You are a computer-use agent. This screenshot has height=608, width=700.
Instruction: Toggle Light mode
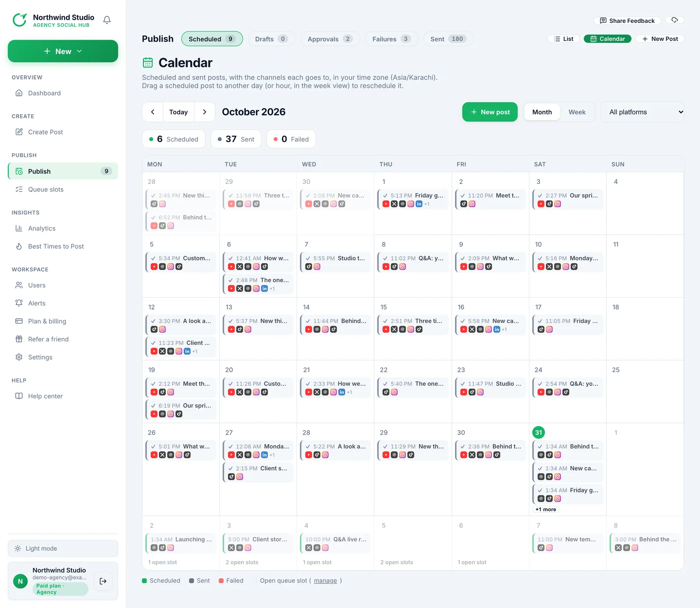click(63, 548)
